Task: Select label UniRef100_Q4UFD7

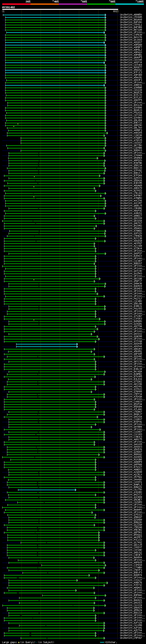Action: point(131,254)
